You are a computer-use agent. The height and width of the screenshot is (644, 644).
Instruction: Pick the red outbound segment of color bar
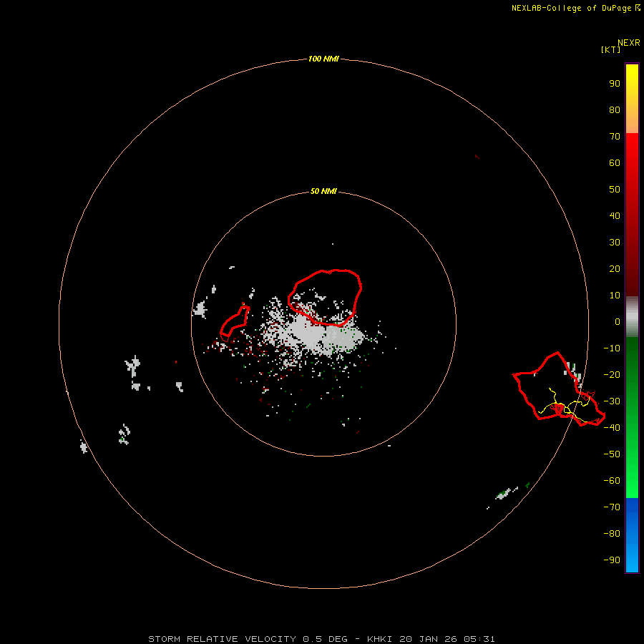632,215
